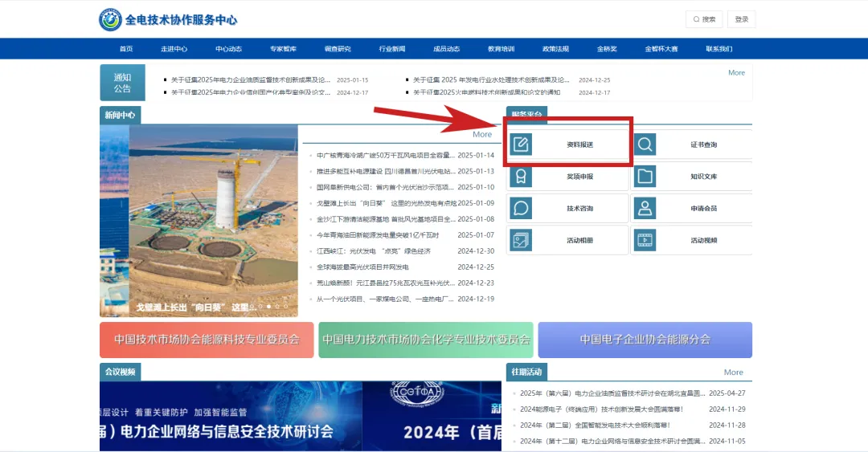Click the 技术咨询 chat bubble icon

(x=520, y=209)
